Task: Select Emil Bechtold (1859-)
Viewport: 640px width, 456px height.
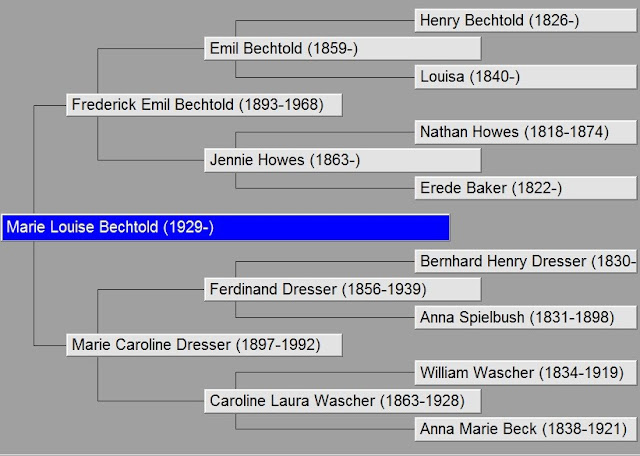Action: click(x=342, y=48)
